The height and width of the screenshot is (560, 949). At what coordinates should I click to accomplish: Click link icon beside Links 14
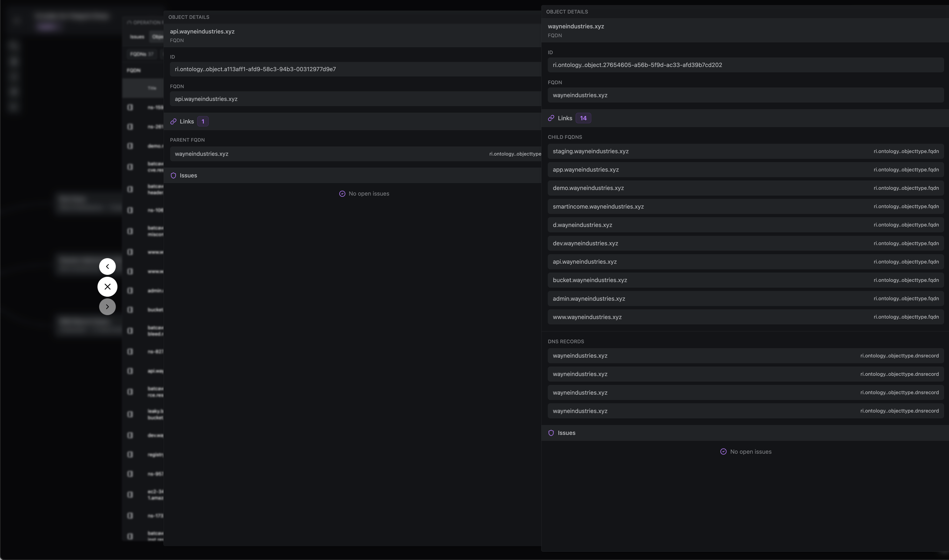pos(551,118)
